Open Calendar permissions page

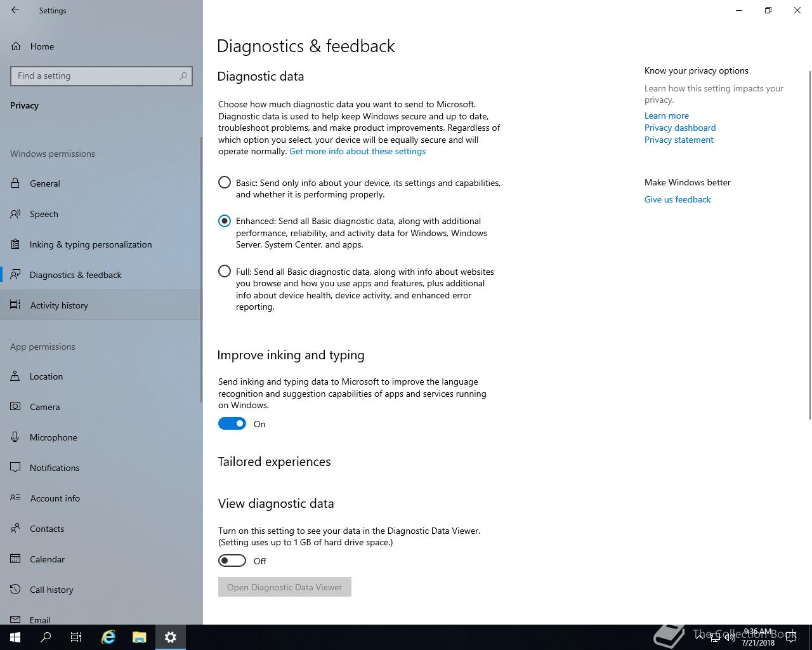coord(101,559)
